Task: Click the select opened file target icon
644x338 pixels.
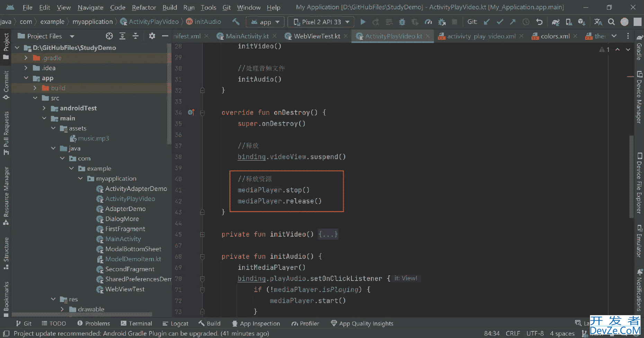Action: 109,36
